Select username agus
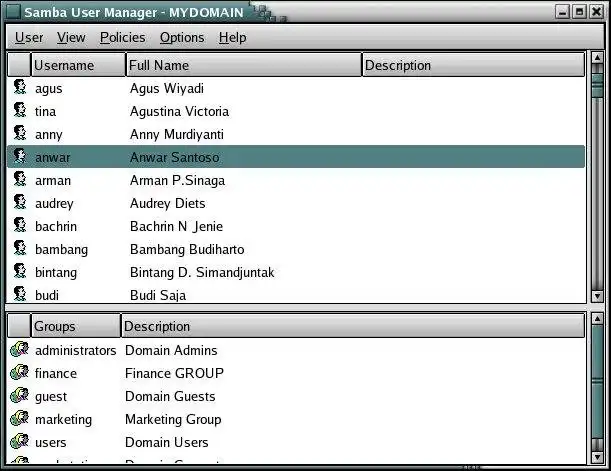611x471 pixels. pos(49,89)
